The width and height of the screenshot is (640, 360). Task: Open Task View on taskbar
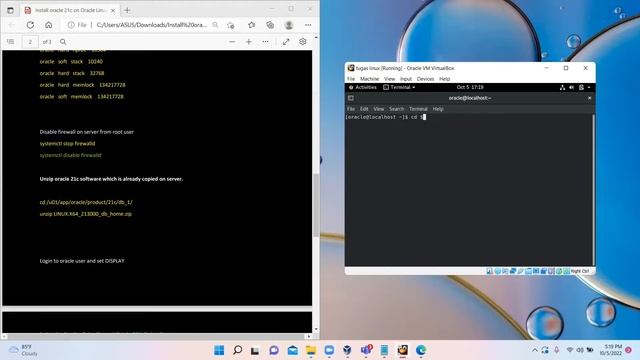pos(255,350)
